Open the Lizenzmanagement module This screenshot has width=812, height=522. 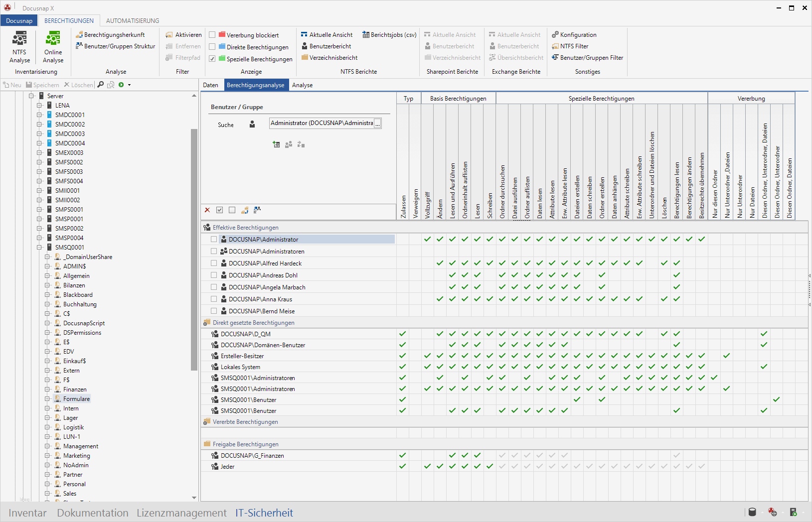181,513
